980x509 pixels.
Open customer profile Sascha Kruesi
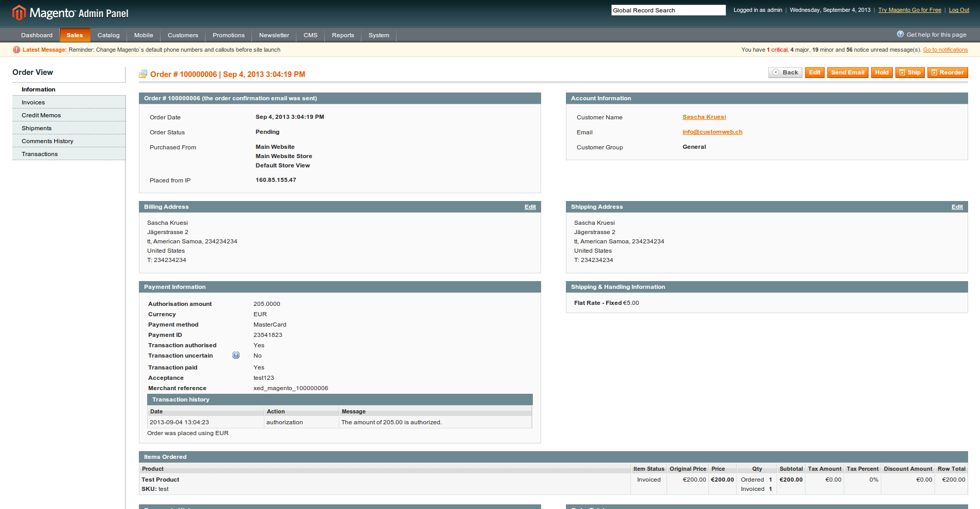704,117
